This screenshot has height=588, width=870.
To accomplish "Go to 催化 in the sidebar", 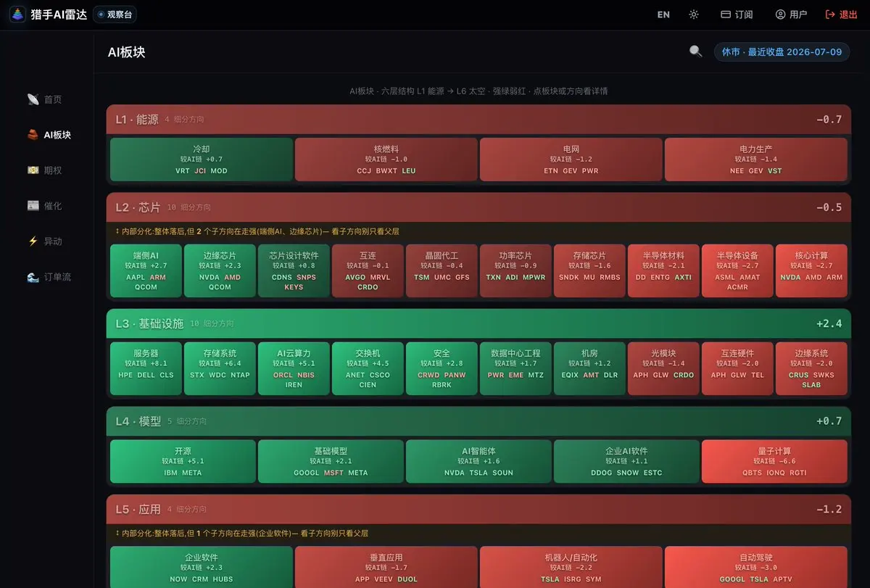I will pos(46,206).
